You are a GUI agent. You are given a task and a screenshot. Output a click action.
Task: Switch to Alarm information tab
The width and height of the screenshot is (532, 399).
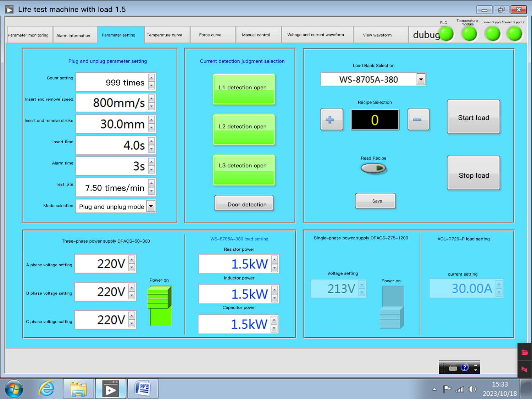(75, 35)
